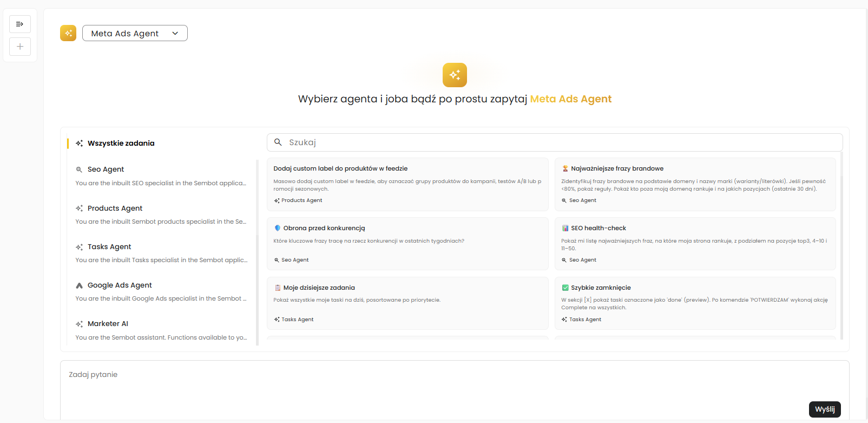Open Dodaj custom label do produktów w feedzie
The width and height of the screenshot is (868, 423).
click(x=340, y=168)
